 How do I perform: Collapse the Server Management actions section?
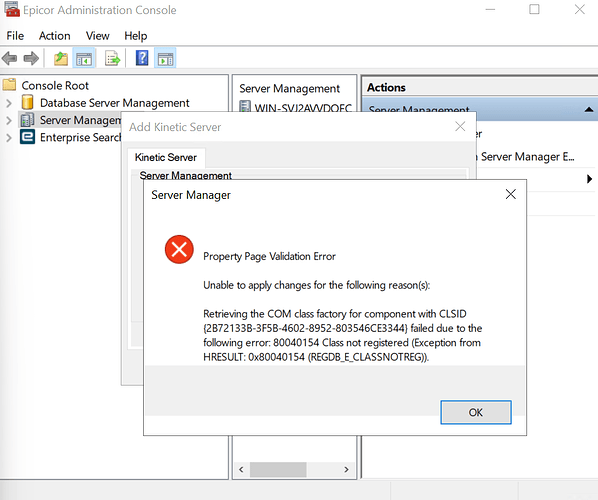pos(589,109)
